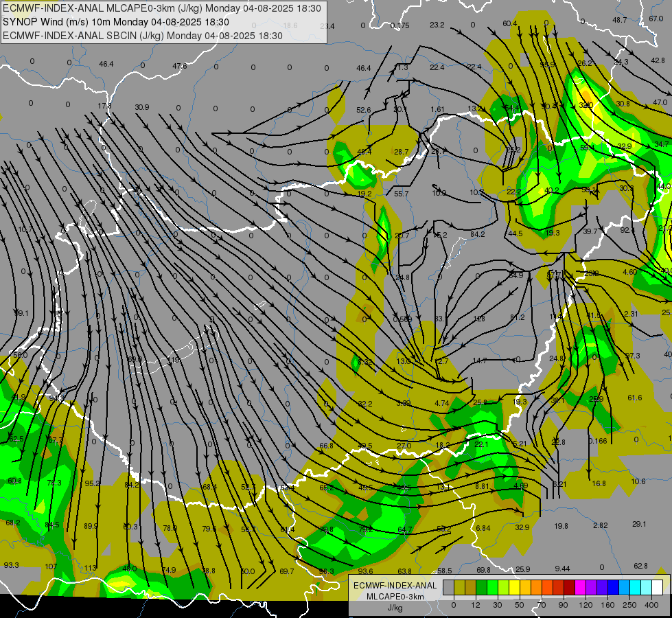Select the map value '47.6'

[180, 66]
